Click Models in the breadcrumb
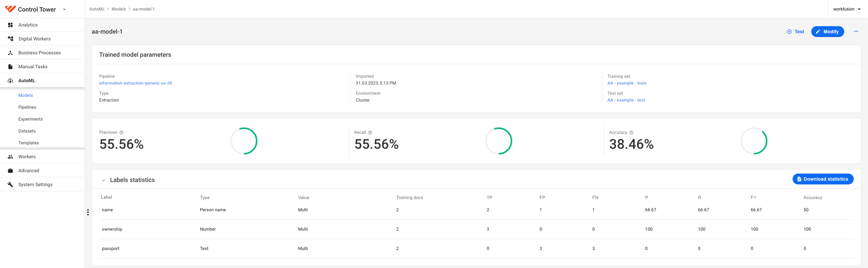868x268 pixels. tap(119, 9)
